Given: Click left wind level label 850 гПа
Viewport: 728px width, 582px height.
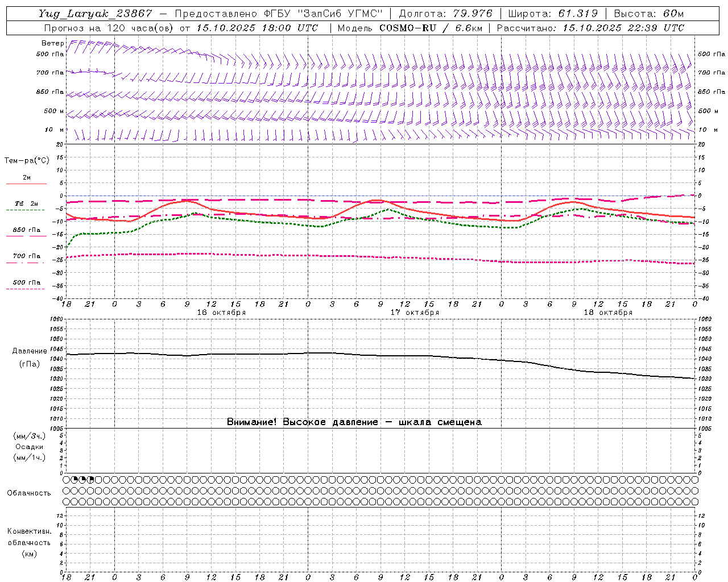Looking at the screenshot, I should pyautogui.click(x=49, y=92).
